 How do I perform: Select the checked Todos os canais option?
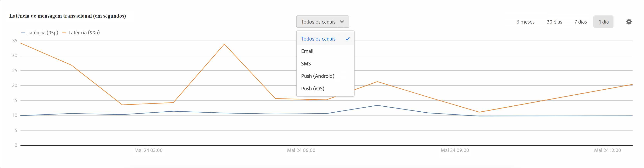pos(325,39)
